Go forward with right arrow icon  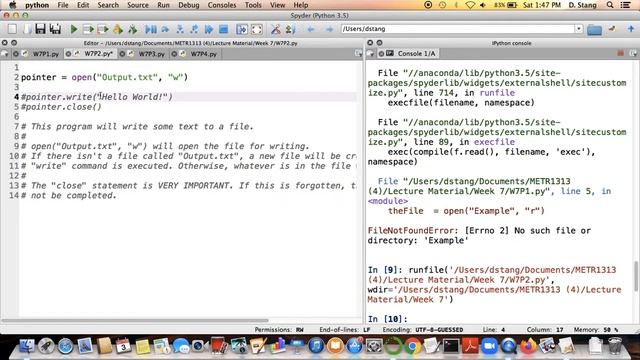(329, 29)
